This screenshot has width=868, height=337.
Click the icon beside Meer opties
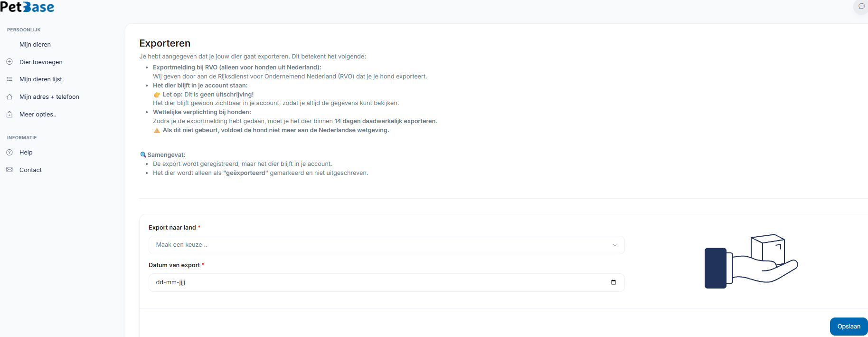[9, 115]
